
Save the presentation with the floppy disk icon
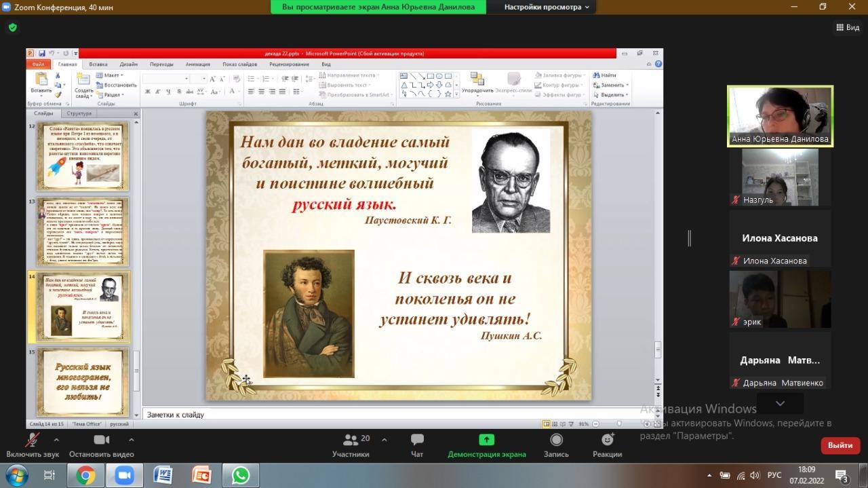point(41,54)
